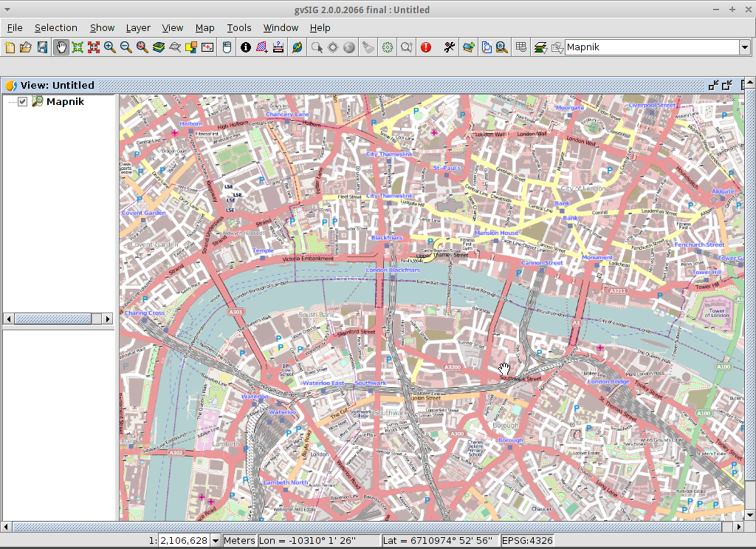Viewport: 756px width, 549px height.
Task: Open the window menu arrow in the title bar
Action: tap(7, 10)
